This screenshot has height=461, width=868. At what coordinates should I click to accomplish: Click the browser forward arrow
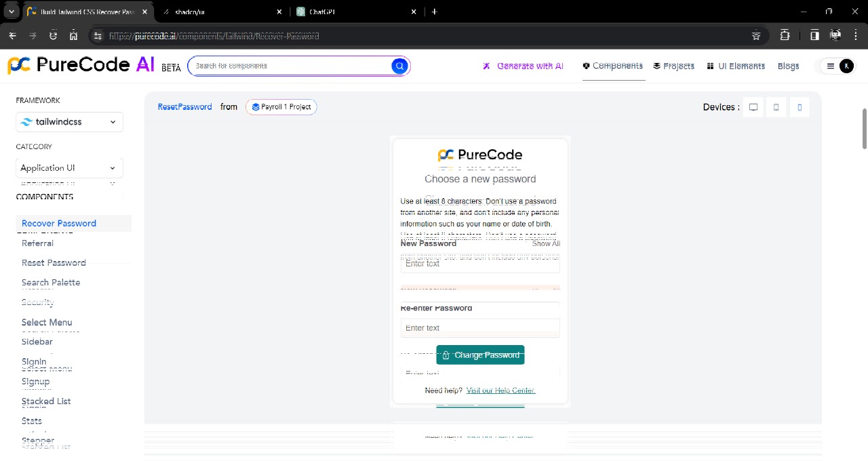pyautogui.click(x=33, y=36)
